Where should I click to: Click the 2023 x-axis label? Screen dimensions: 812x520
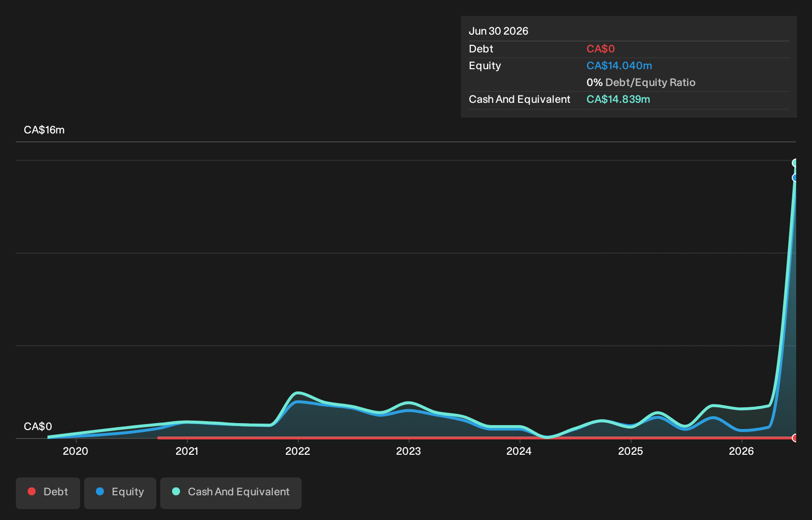pyautogui.click(x=408, y=451)
